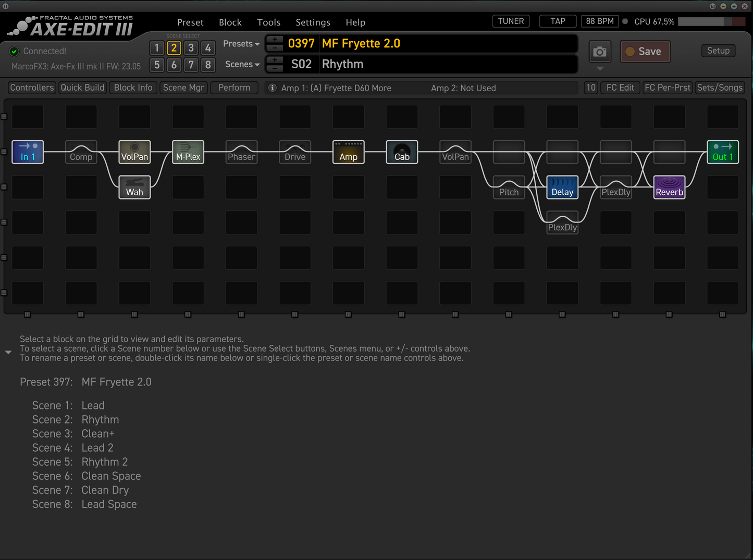Screen dimensions: 753x560
Task: Switch to Scene 5 using the scene select buttons
Action: pos(156,65)
